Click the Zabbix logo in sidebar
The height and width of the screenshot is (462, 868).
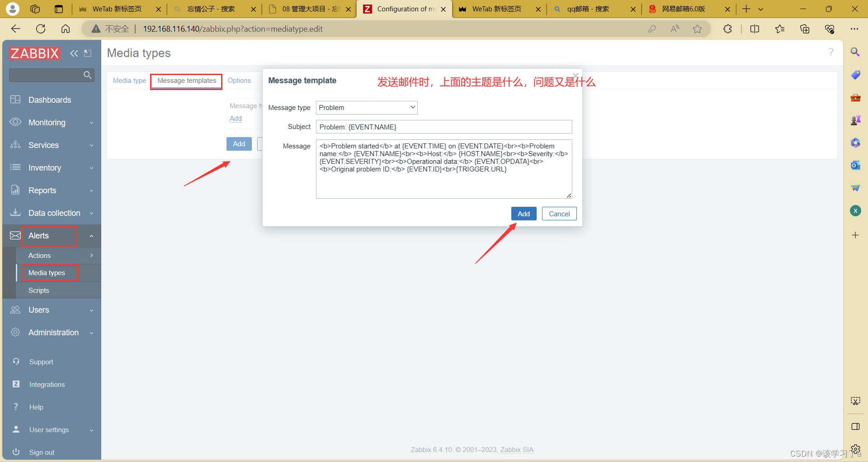pos(35,53)
